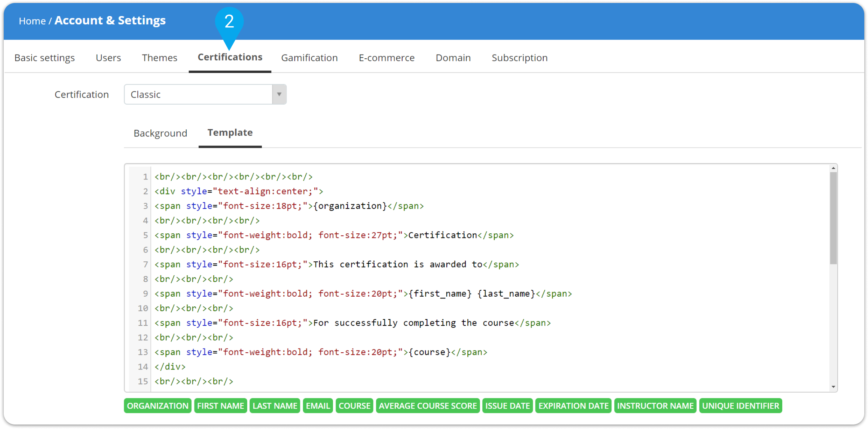868x429 pixels.
Task: Insert the COURSE tag
Action: tap(354, 406)
